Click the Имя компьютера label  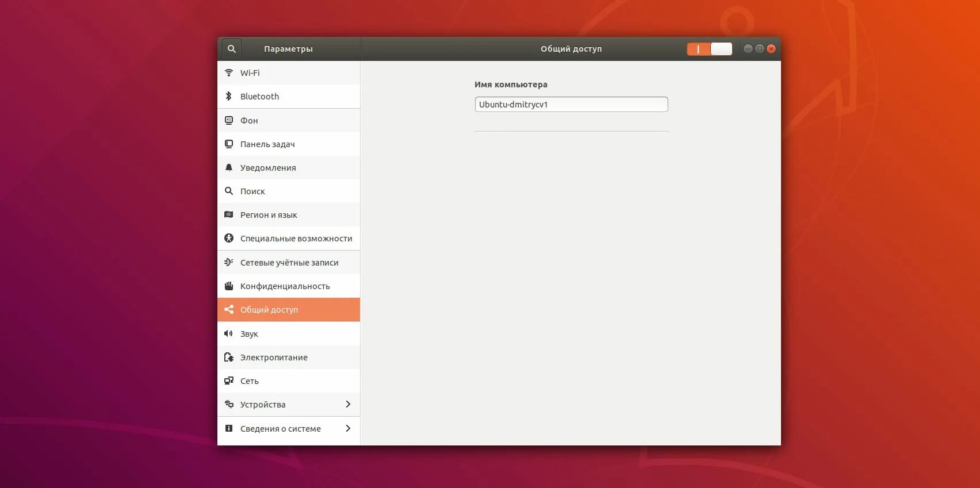coord(511,84)
